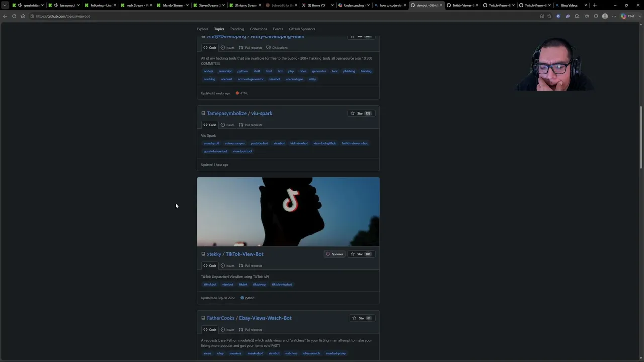Open GitHub Sponsors navigation link
644x362 pixels.
(302, 29)
